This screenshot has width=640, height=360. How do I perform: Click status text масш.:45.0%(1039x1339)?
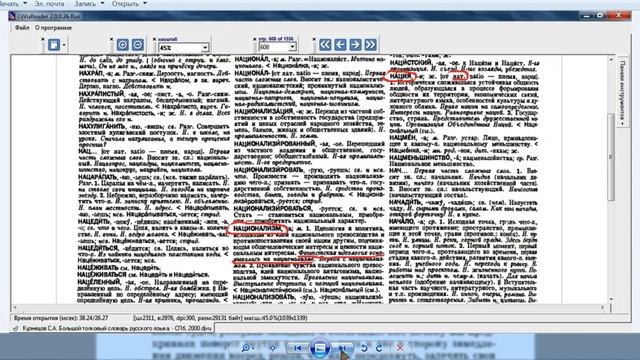tap(276, 318)
